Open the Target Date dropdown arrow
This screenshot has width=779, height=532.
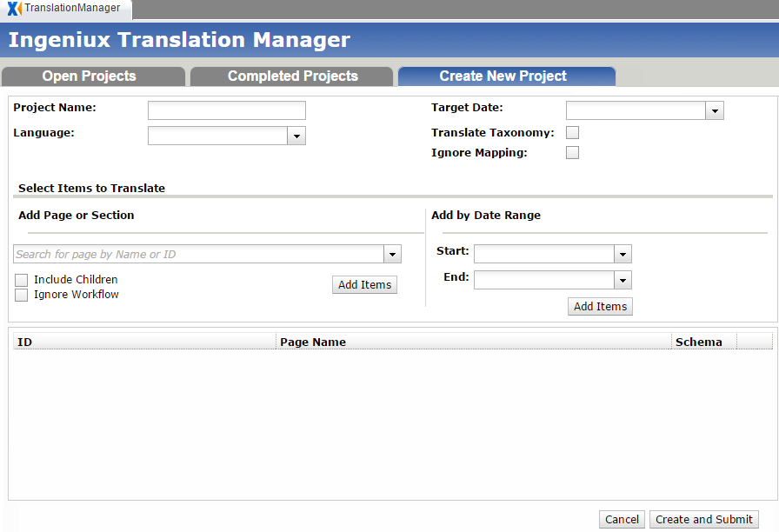point(715,110)
